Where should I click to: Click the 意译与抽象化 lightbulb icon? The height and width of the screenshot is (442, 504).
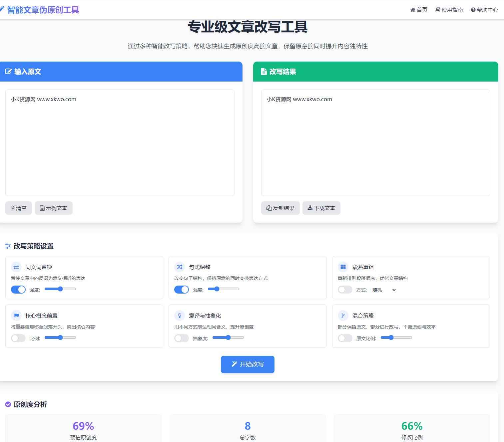[x=179, y=315]
